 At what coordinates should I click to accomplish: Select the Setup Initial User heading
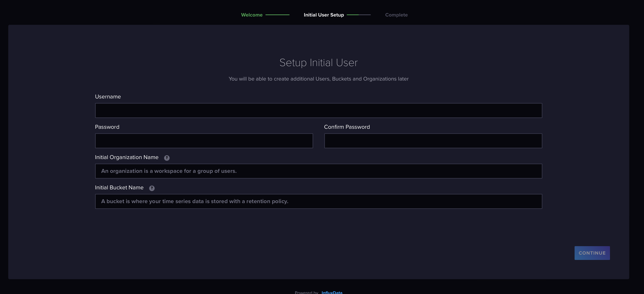(319, 62)
